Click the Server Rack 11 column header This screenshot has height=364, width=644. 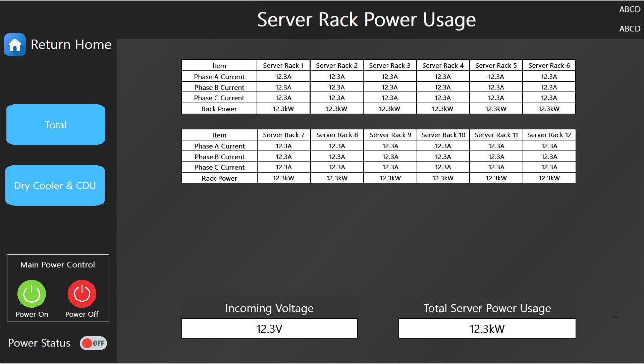click(x=496, y=135)
